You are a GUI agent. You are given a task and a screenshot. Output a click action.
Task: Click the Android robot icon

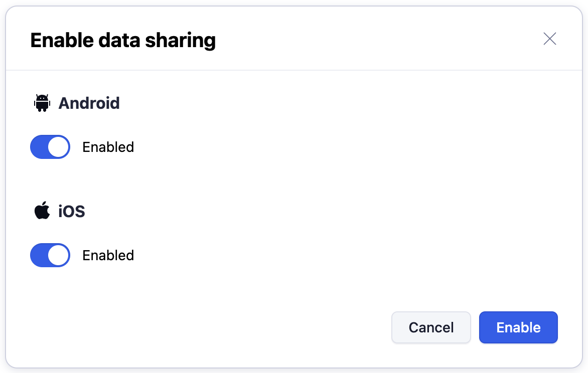(x=42, y=103)
